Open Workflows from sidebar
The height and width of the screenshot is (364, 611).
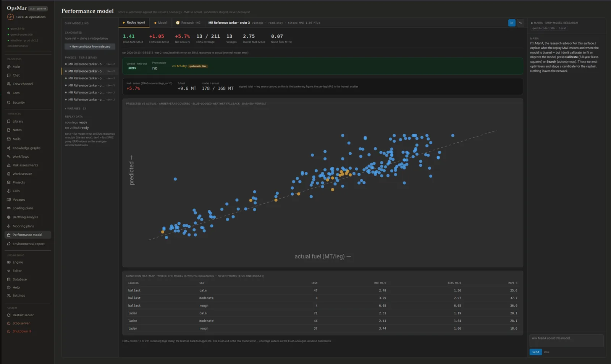coord(20,157)
